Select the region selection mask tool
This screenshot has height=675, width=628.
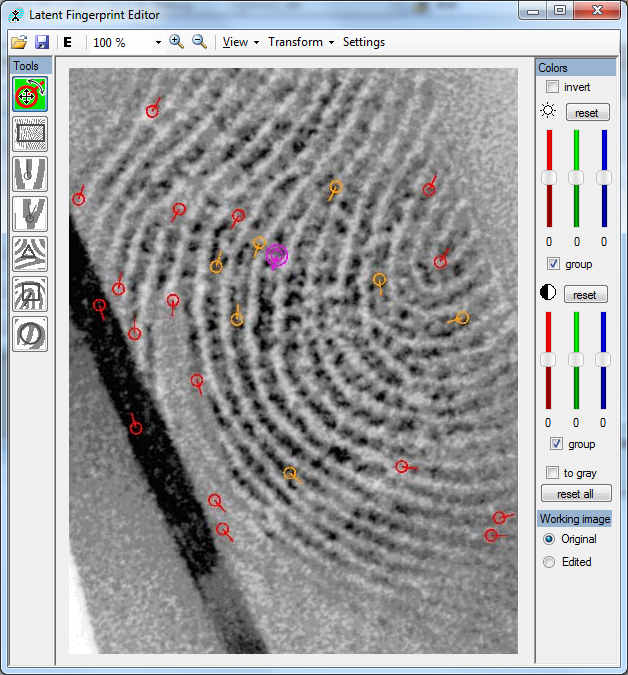30,134
